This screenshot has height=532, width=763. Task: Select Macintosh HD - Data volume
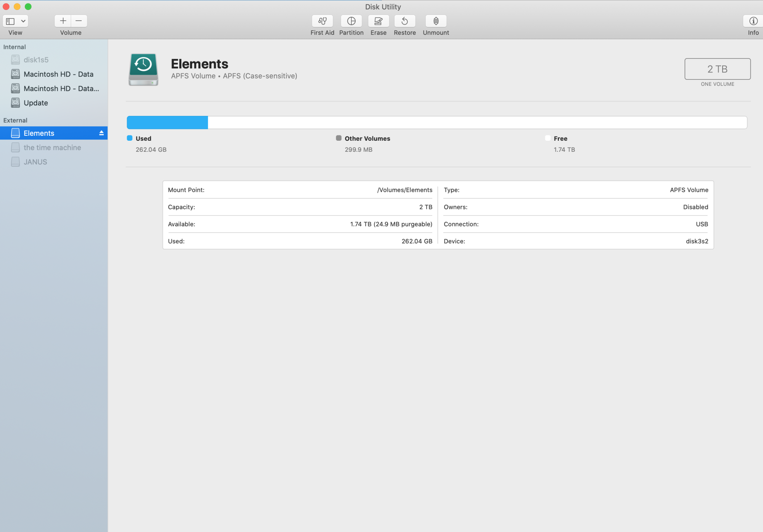click(58, 74)
